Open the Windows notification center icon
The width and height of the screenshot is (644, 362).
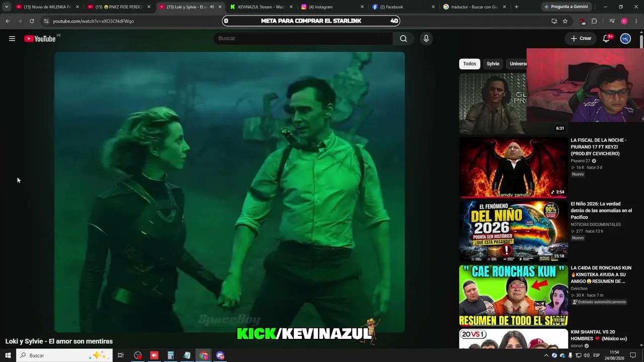pos(633,355)
